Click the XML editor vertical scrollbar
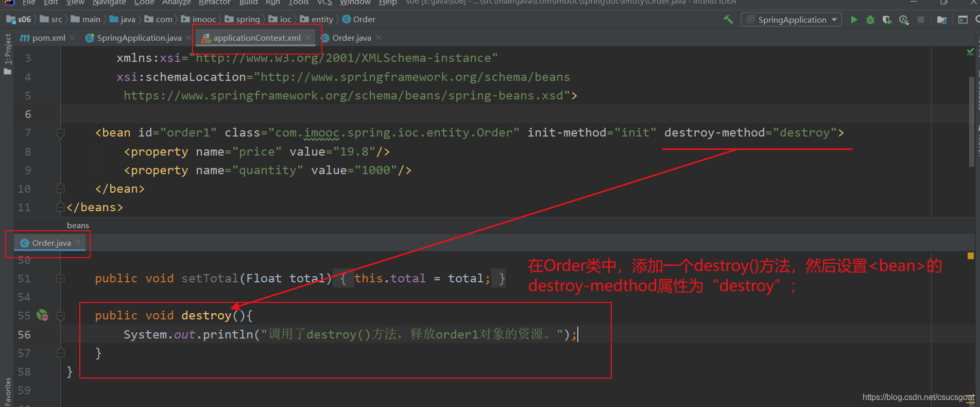 (972, 121)
